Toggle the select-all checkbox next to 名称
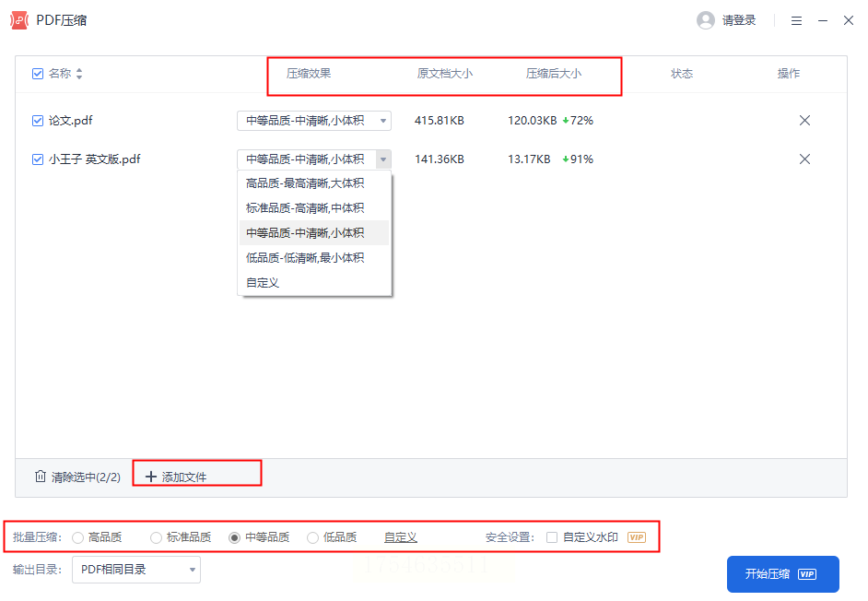Screen dimensions: 868x601 tap(38, 74)
